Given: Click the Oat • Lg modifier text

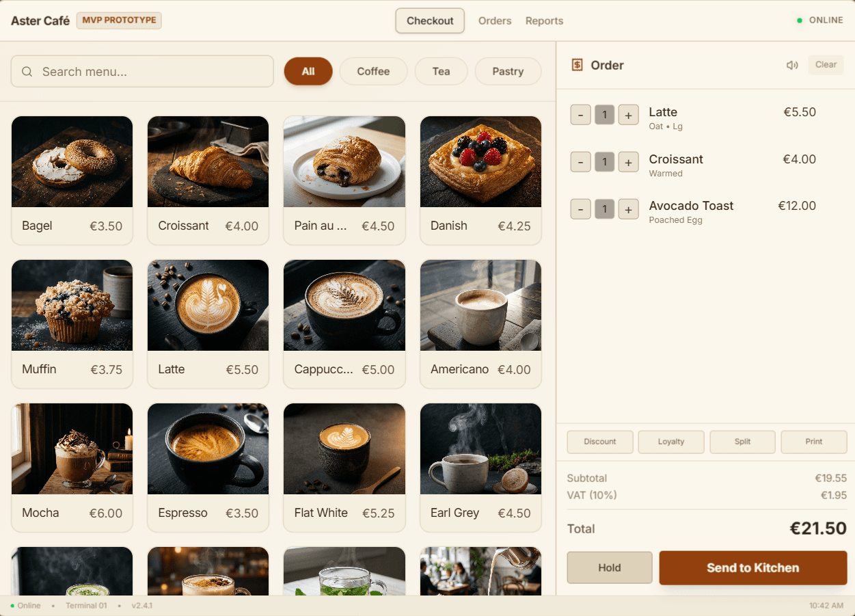Looking at the screenshot, I should [x=666, y=126].
